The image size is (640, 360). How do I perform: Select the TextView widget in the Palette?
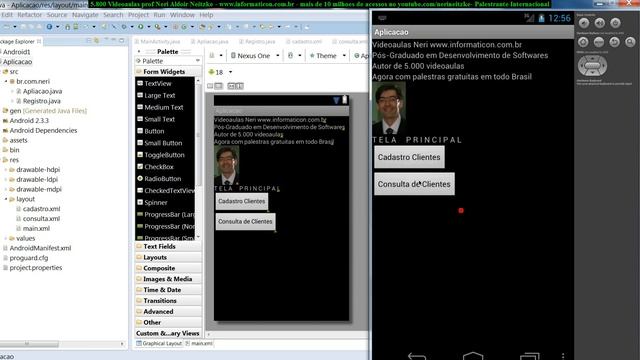coord(158,83)
